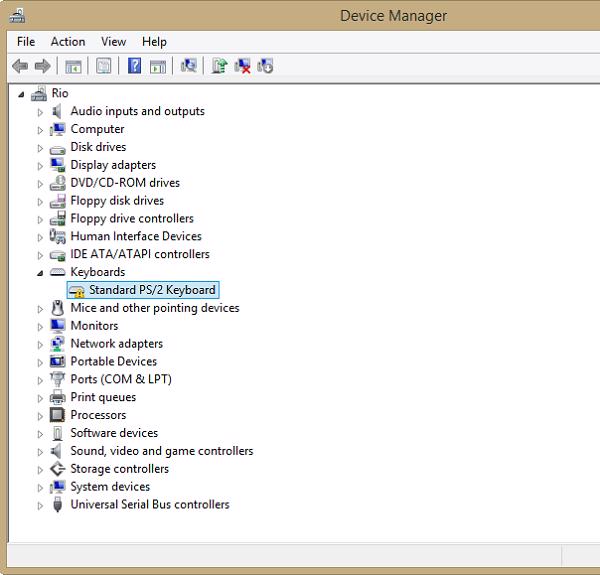This screenshot has width=600, height=575.
Task: Click the Uninstall device red X icon
Action: tap(242, 66)
